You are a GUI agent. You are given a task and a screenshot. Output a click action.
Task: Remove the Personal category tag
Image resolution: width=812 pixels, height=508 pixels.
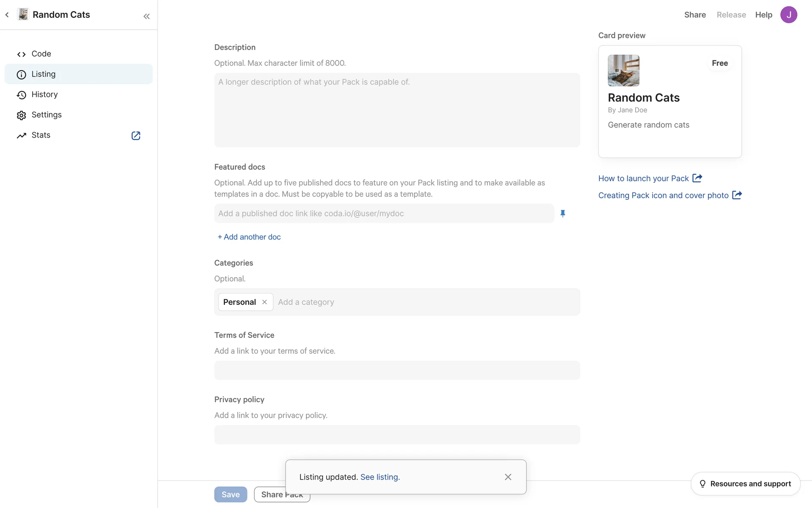click(x=264, y=302)
